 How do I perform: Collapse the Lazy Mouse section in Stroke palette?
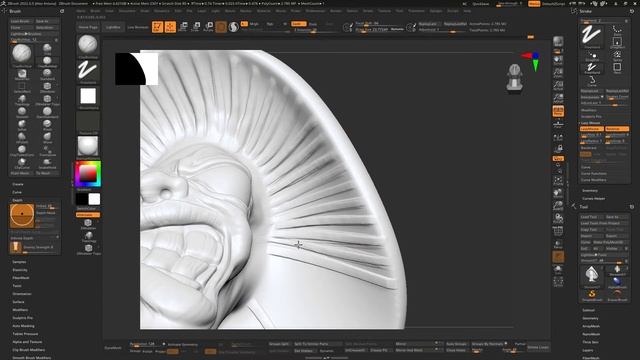click(x=590, y=122)
